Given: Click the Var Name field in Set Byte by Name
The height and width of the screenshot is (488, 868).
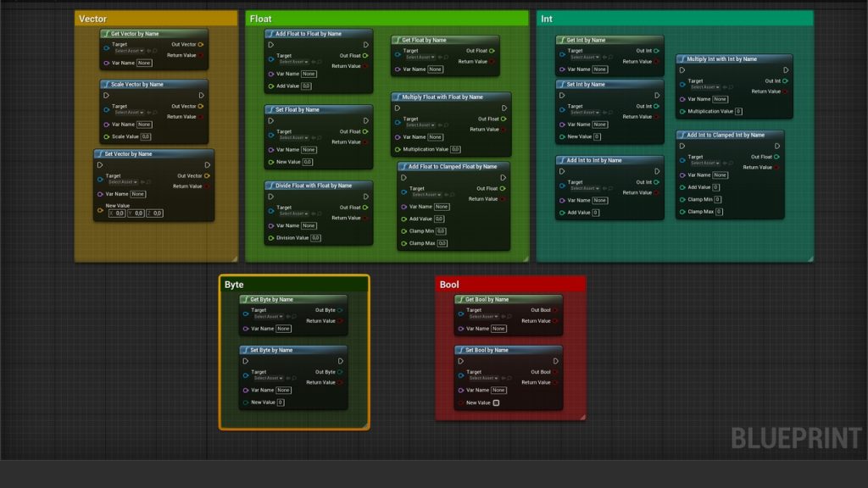Looking at the screenshot, I should tap(283, 391).
